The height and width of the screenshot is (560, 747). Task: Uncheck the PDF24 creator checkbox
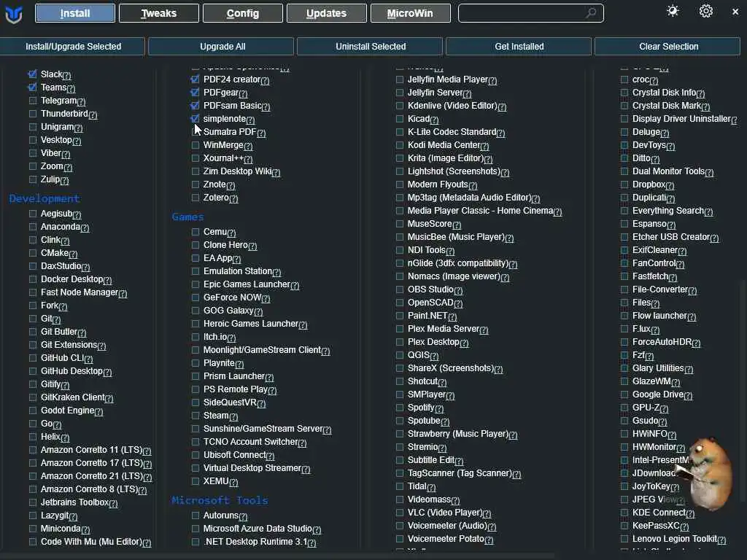coord(196,79)
